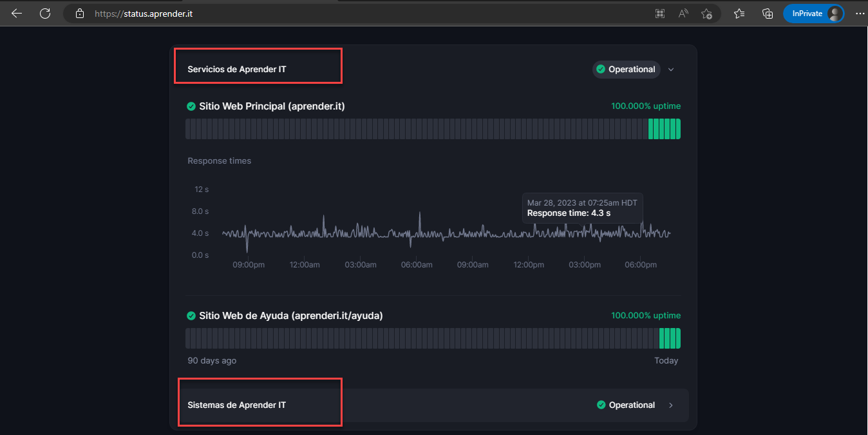The width and height of the screenshot is (868, 435).
Task: Open the browser Settings and more menu
Action: pos(860,14)
